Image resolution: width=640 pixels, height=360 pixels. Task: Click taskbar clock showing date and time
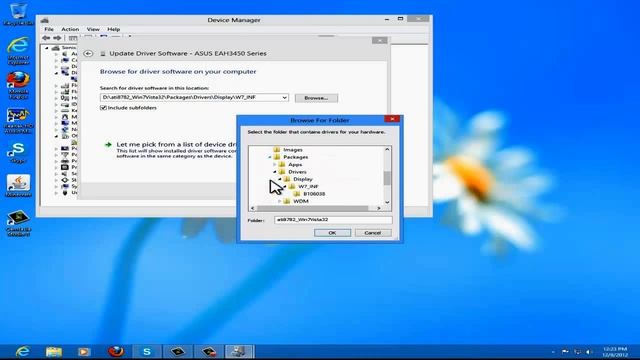(x=615, y=351)
